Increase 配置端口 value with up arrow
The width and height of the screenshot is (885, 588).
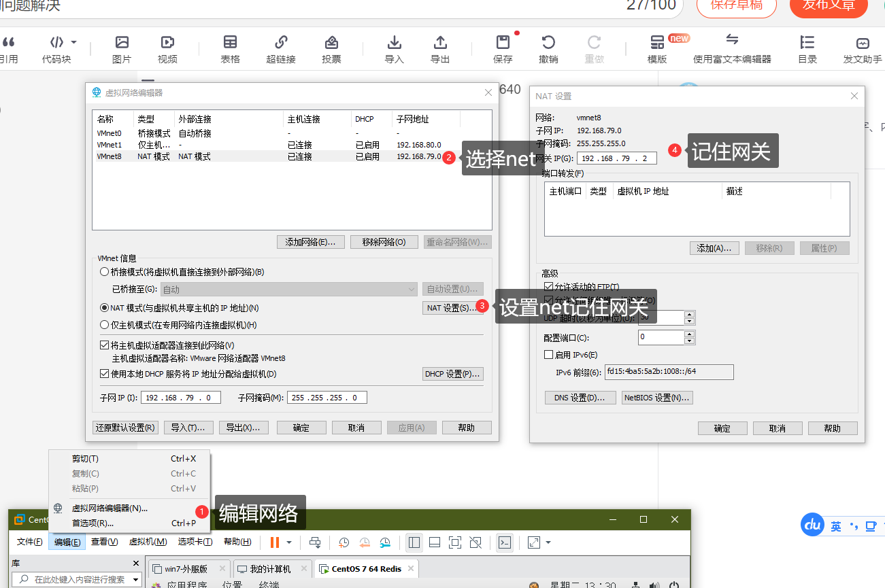[x=690, y=334]
